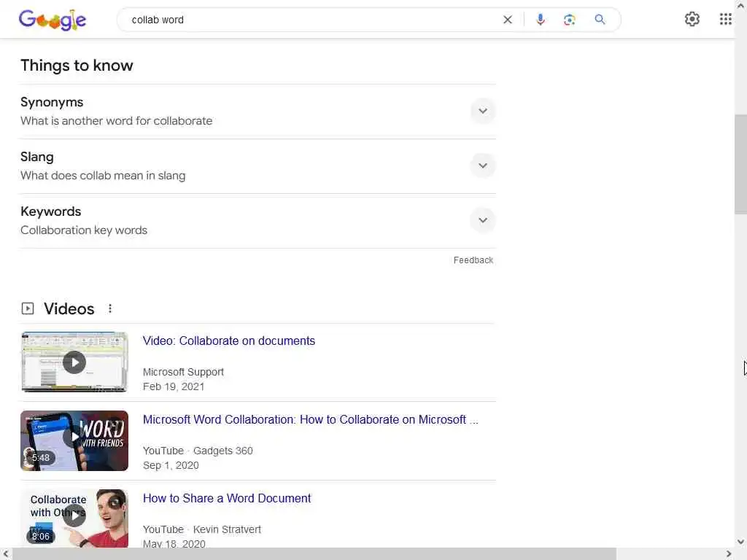Open Google settings gear
Screen dimensions: 747x560
[692, 19]
